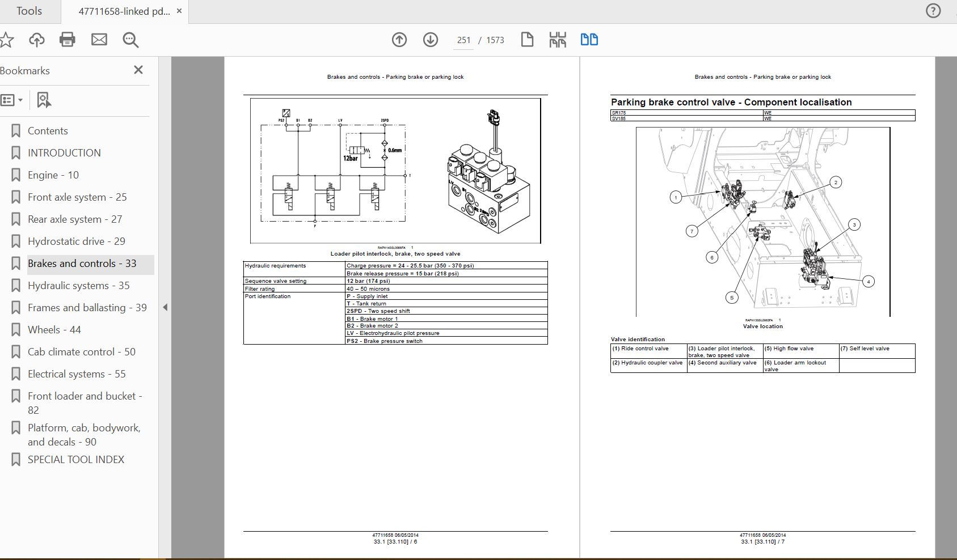Open the SPECIAL TOOL INDEX bookmark
This screenshot has height=560, width=957.
[75, 460]
